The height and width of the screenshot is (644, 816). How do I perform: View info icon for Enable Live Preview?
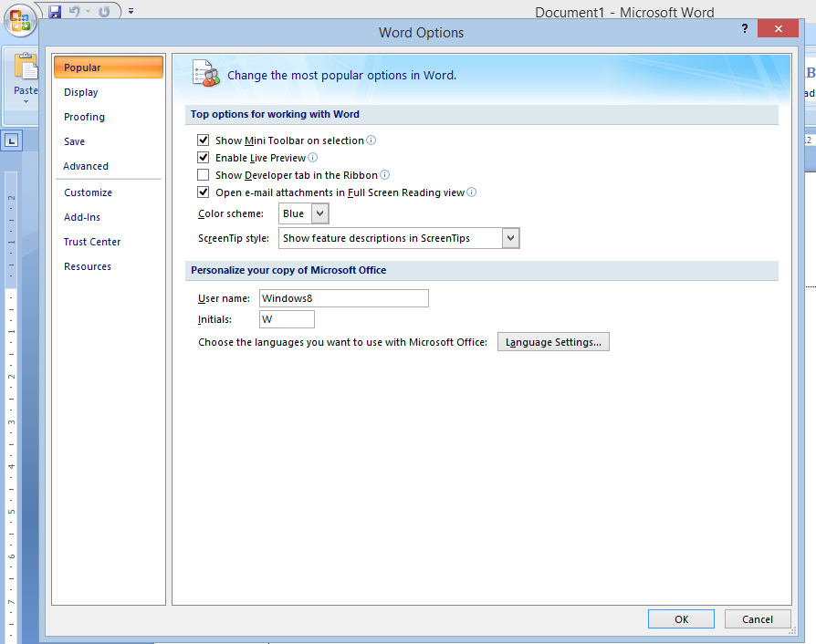pos(312,157)
